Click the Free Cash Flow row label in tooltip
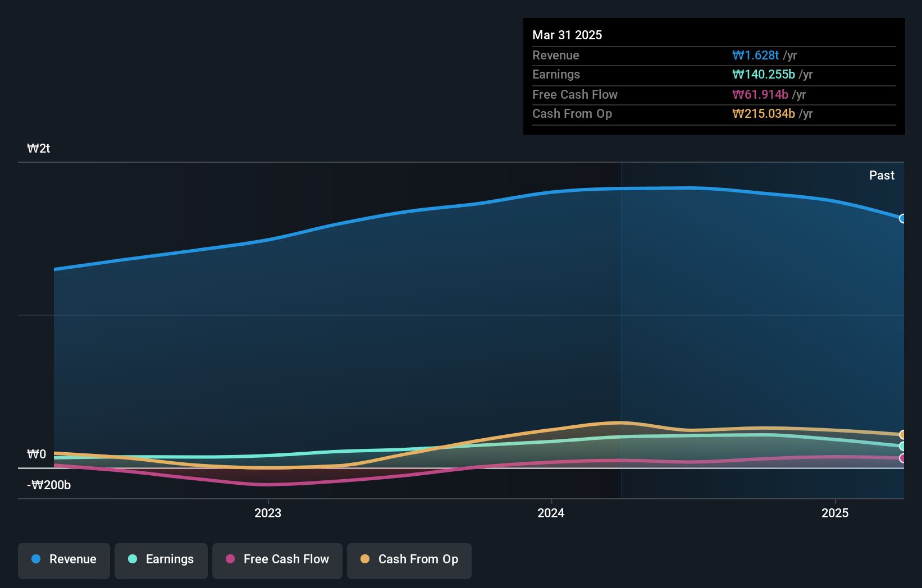The width and height of the screenshot is (922, 588). [x=575, y=94]
